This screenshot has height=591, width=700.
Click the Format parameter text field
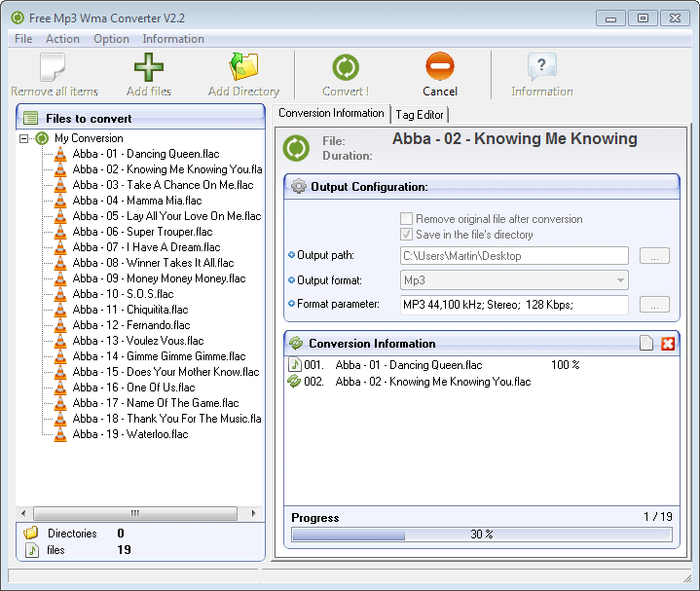click(x=514, y=305)
